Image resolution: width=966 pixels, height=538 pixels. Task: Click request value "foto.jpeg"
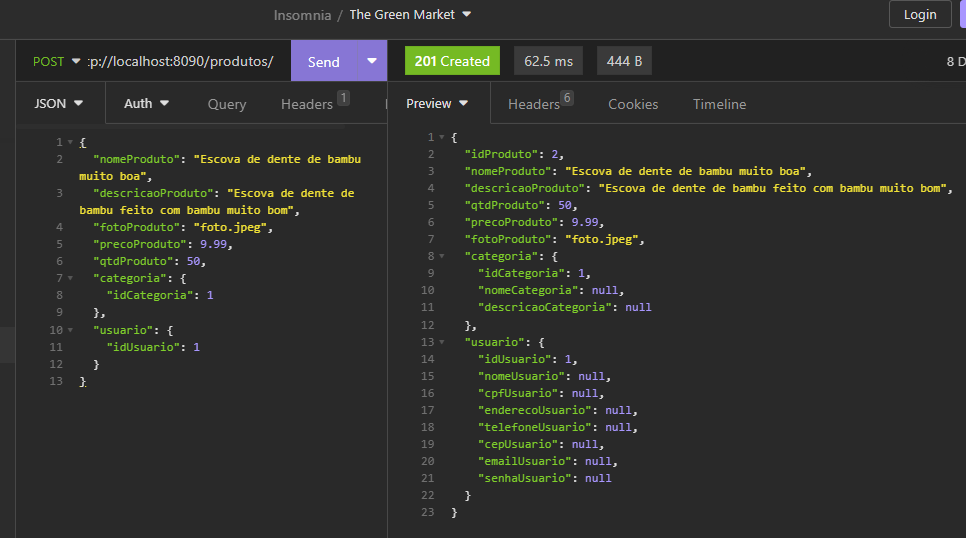pos(230,227)
